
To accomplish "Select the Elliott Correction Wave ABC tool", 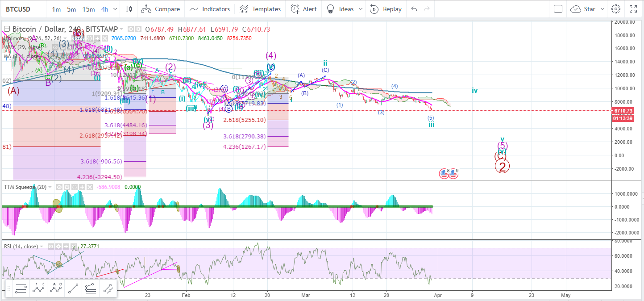I will 56,289.
